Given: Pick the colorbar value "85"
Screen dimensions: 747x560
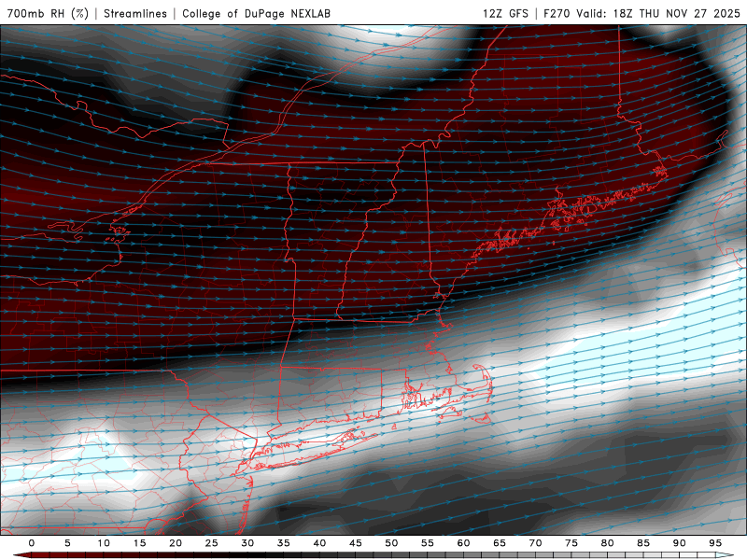Looking at the screenshot, I should tap(643, 543).
